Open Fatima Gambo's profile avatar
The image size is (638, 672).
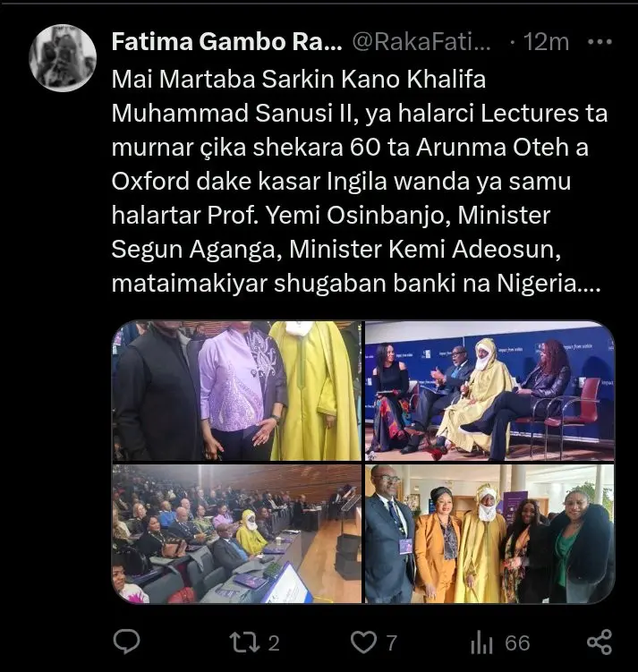(63, 58)
